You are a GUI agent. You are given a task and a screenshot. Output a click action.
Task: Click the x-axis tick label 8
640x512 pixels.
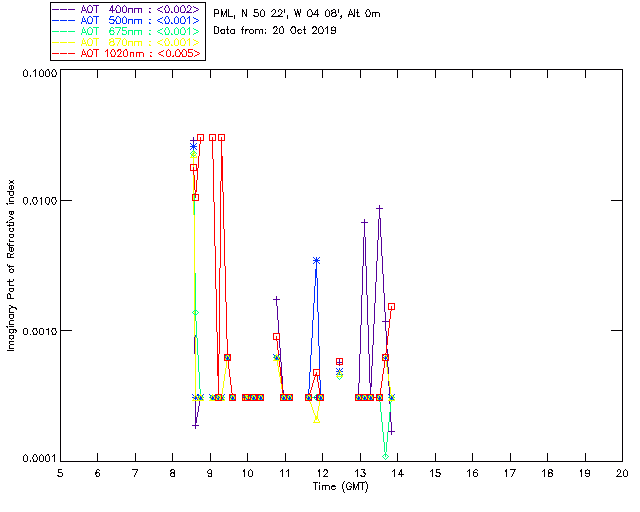(x=173, y=474)
